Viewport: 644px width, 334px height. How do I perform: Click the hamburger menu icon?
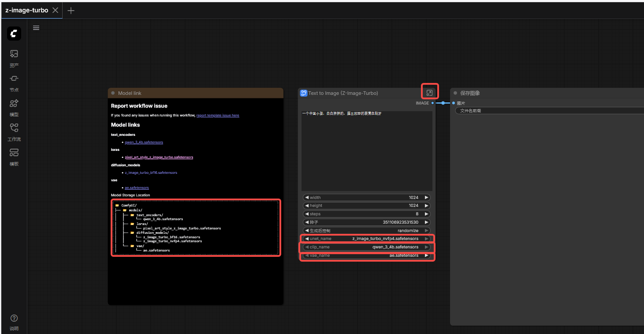36,28
